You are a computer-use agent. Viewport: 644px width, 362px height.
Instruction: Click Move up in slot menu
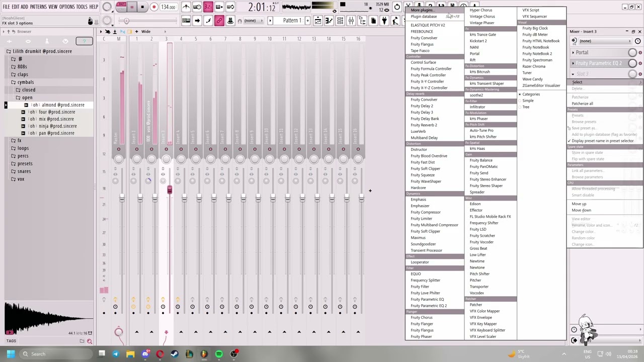click(x=579, y=204)
